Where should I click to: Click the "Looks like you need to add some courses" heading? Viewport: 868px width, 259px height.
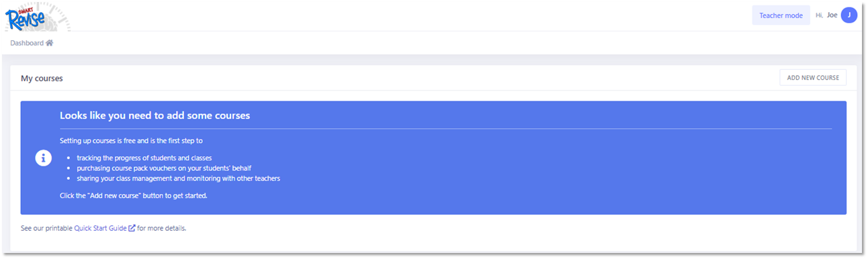[x=155, y=115]
